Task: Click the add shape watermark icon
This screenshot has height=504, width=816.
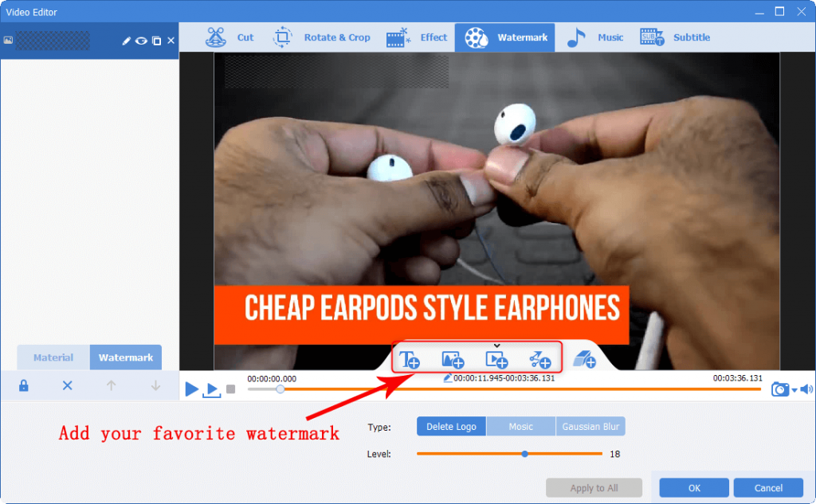Action: [x=539, y=360]
